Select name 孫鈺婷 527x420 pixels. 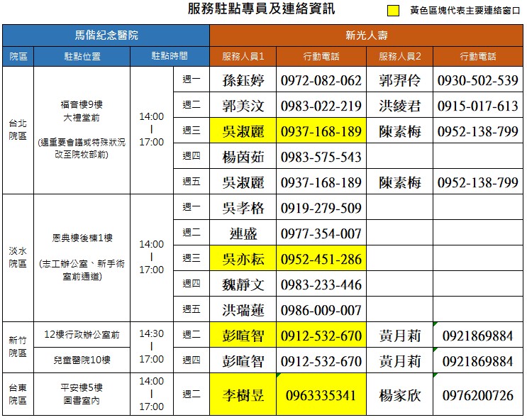pyautogui.click(x=243, y=80)
